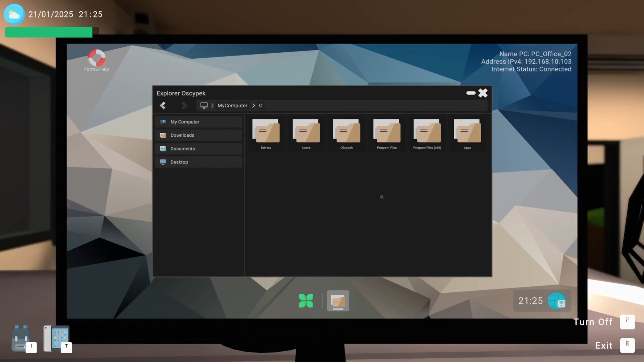644x362 pixels.
Task: Open the green clover start menu
Action: click(306, 301)
